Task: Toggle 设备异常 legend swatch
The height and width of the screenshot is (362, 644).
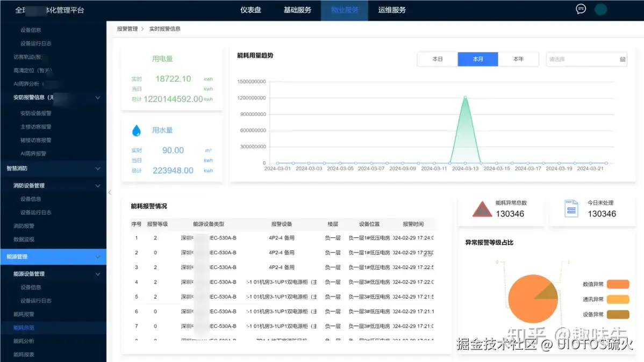Action: 618,314
